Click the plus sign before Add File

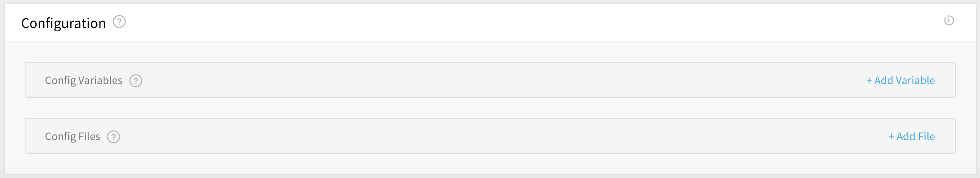891,136
